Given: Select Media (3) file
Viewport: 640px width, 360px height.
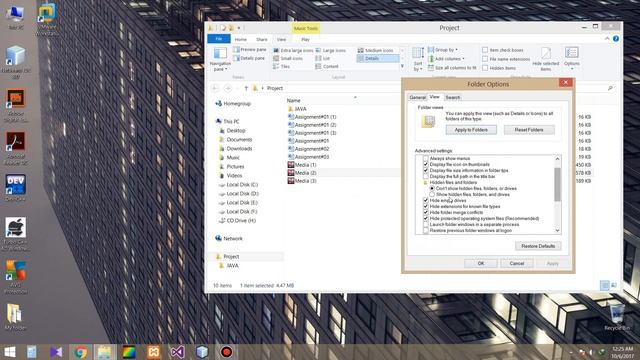Looking at the screenshot, I should tap(305, 181).
